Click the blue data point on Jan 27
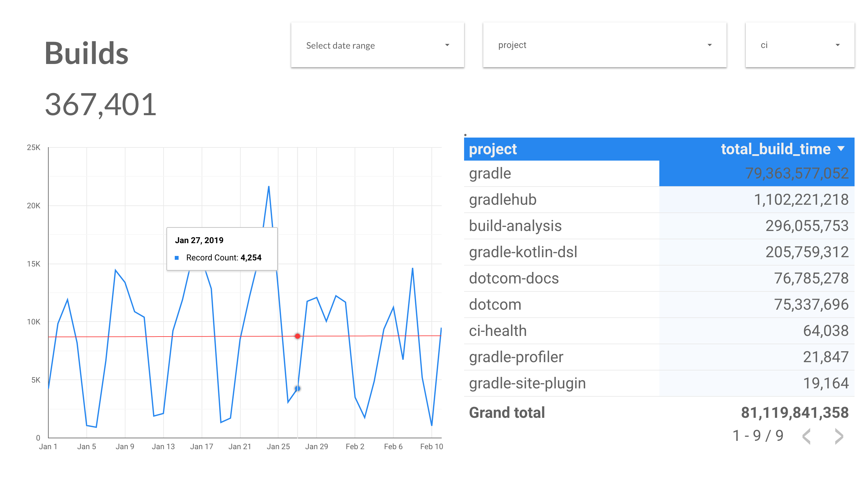Image resolution: width=868 pixels, height=485 pixels. coord(297,388)
